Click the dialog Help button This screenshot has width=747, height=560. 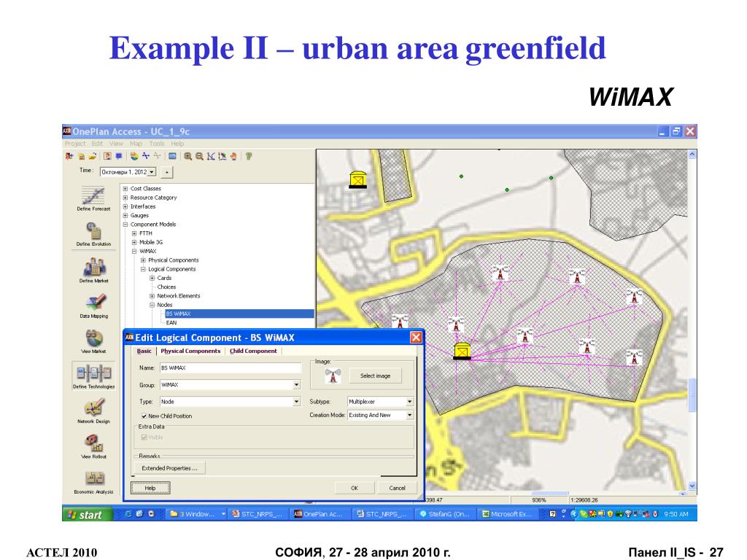pos(150,488)
